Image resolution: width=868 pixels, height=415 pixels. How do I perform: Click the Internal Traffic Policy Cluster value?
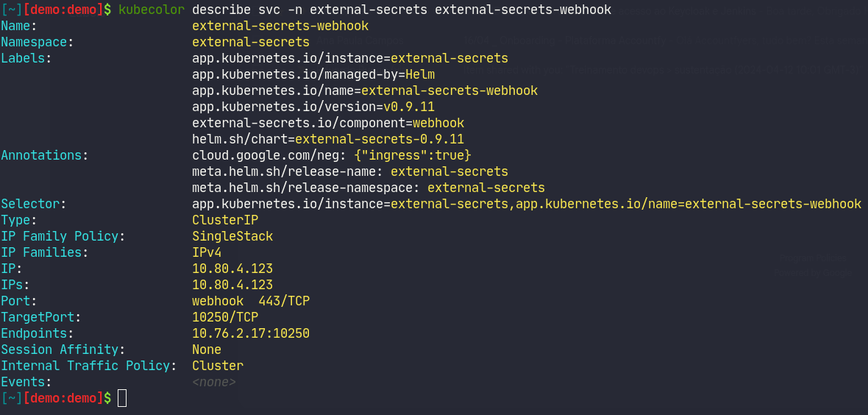(x=218, y=366)
